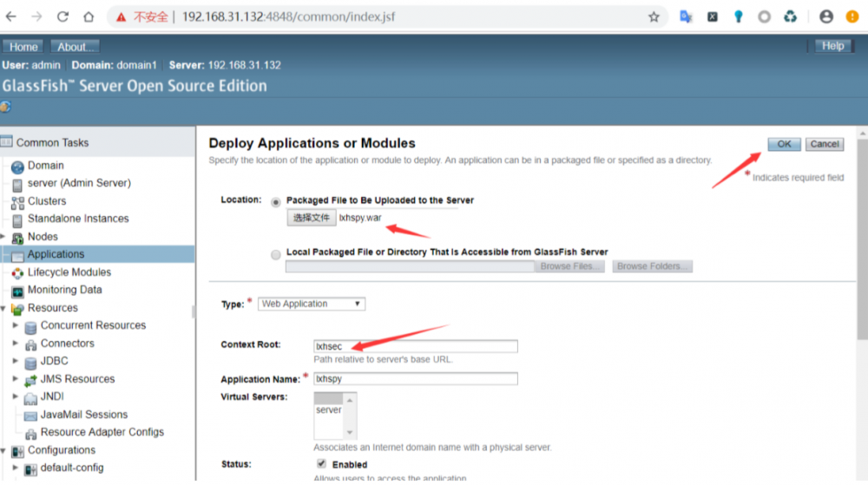Click the local file path input field

(410, 266)
